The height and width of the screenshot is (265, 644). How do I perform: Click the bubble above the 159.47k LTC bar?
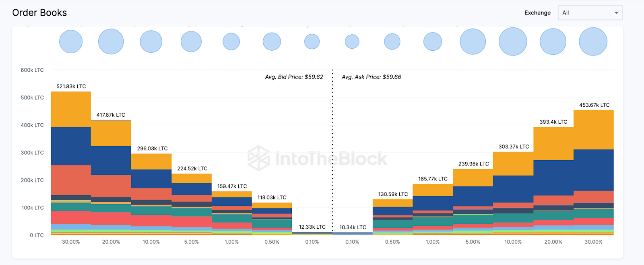pyautogui.click(x=231, y=41)
